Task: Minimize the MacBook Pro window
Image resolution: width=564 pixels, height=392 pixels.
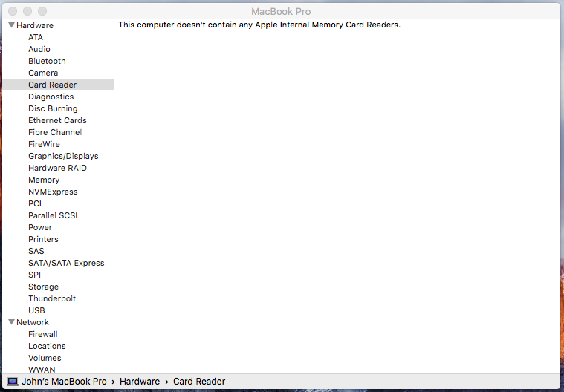Action: coord(27,11)
